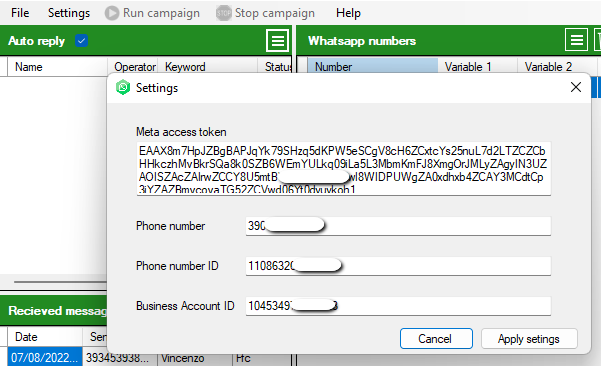Open the Settings menu
This screenshot has height=366, width=601.
[69, 13]
